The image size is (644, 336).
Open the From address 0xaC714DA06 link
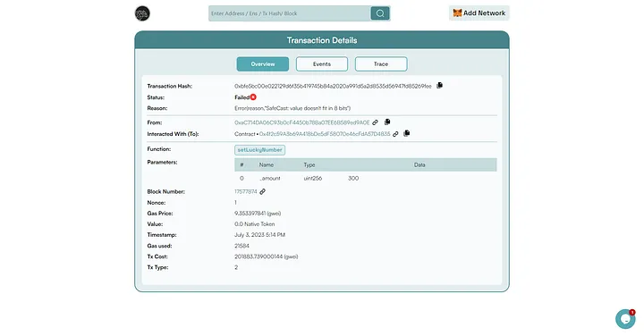point(302,122)
